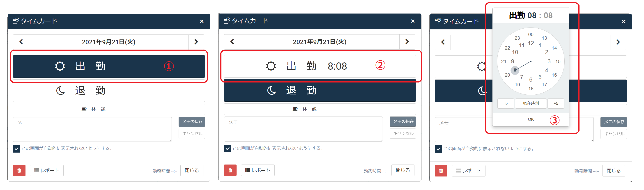Close second タイムカード dialog with X

click(413, 21)
